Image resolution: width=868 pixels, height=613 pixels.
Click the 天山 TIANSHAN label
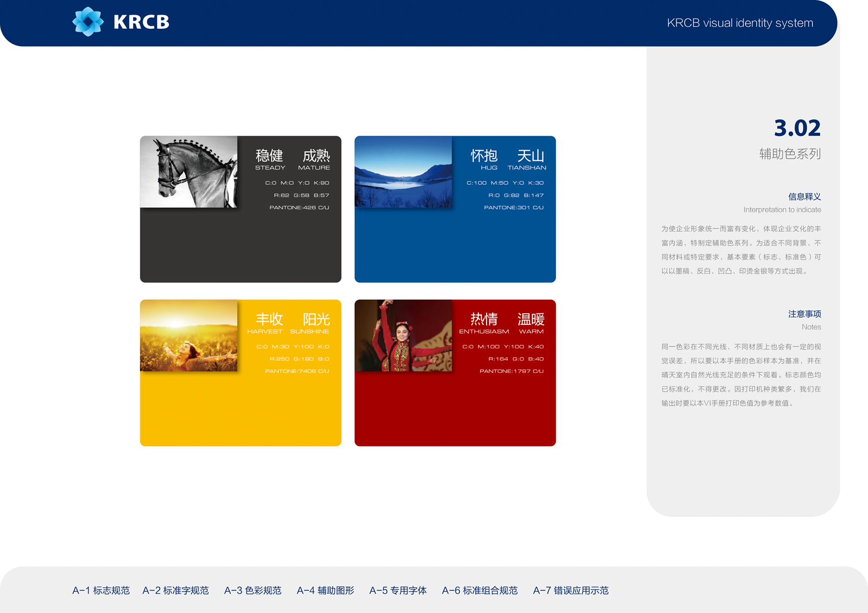527,159
